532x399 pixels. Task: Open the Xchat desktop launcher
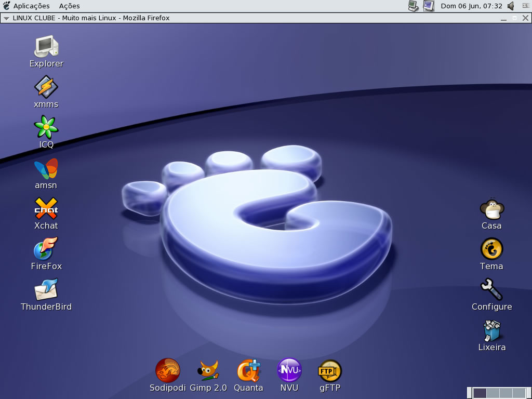tap(46, 209)
